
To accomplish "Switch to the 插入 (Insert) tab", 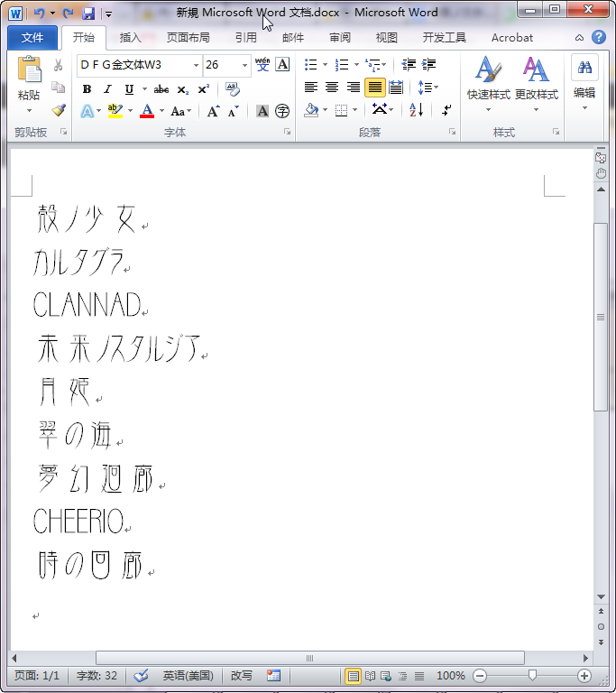I will [x=130, y=38].
